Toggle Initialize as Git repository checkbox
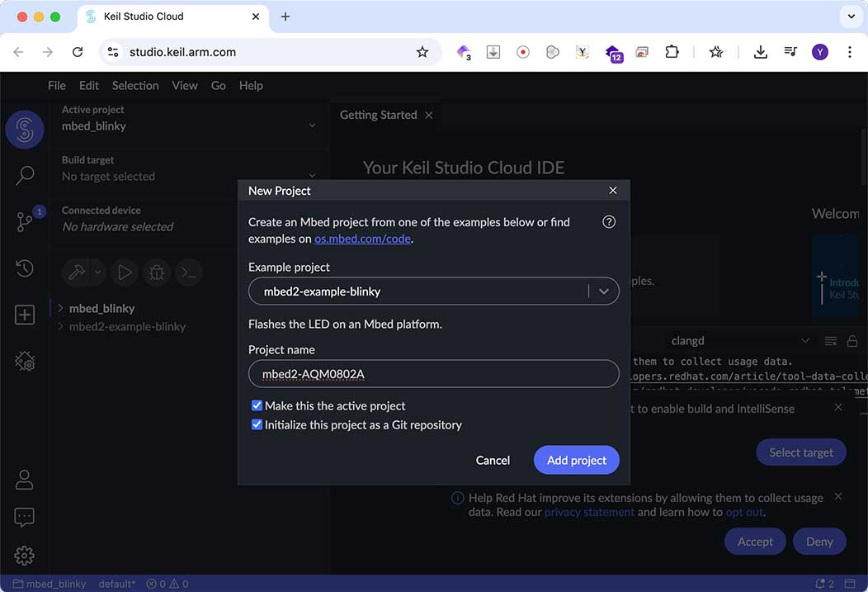868x592 pixels. tap(257, 424)
